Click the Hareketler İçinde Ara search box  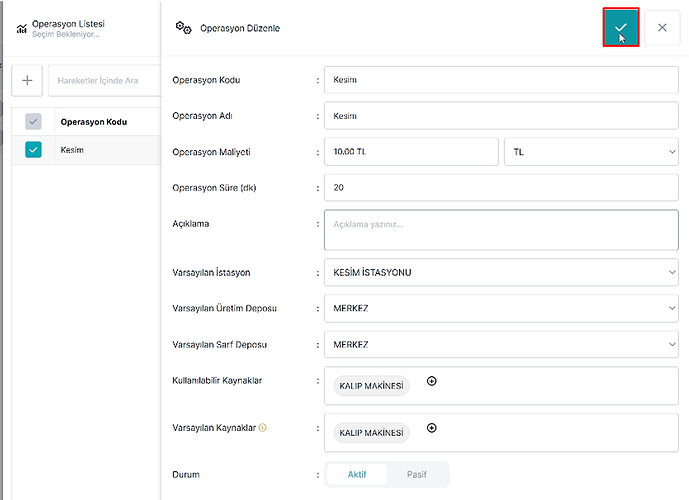click(105, 81)
